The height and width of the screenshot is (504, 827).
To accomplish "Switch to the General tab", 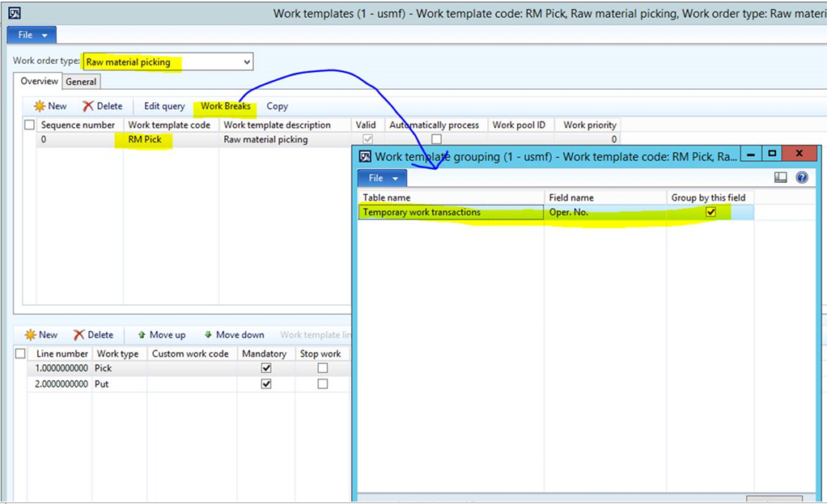I will tap(81, 81).
